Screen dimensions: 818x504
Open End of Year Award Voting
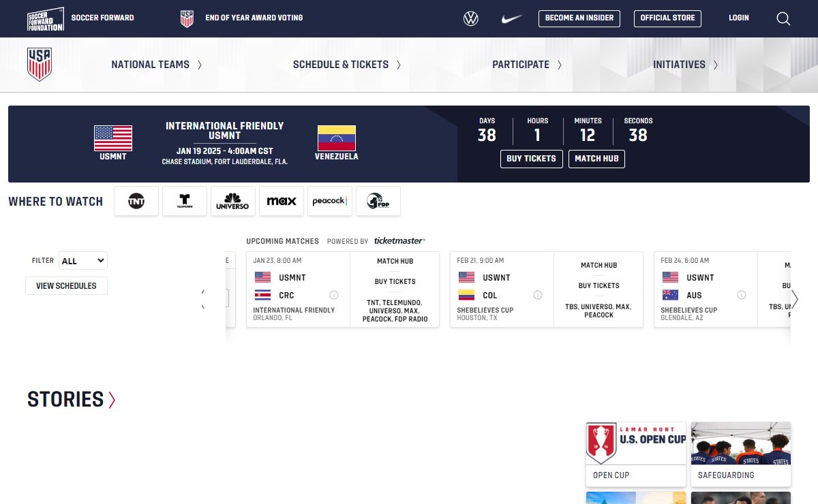point(254,18)
